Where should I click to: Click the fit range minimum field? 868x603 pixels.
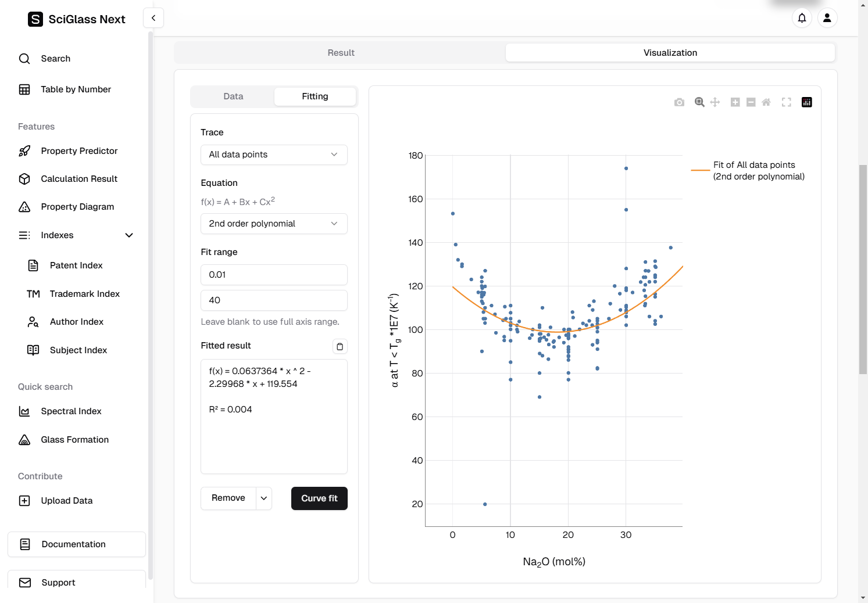pyautogui.click(x=274, y=275)
